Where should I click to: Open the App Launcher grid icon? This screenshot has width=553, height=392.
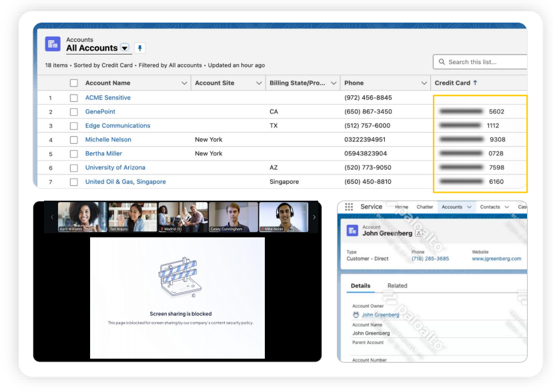349,207
